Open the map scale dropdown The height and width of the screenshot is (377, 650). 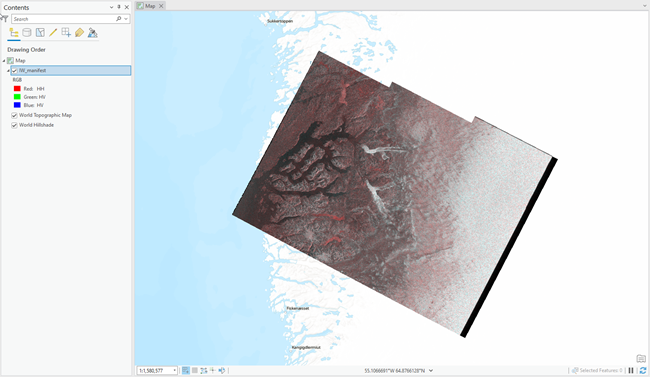pyautogui.click(x=175, y=370)
